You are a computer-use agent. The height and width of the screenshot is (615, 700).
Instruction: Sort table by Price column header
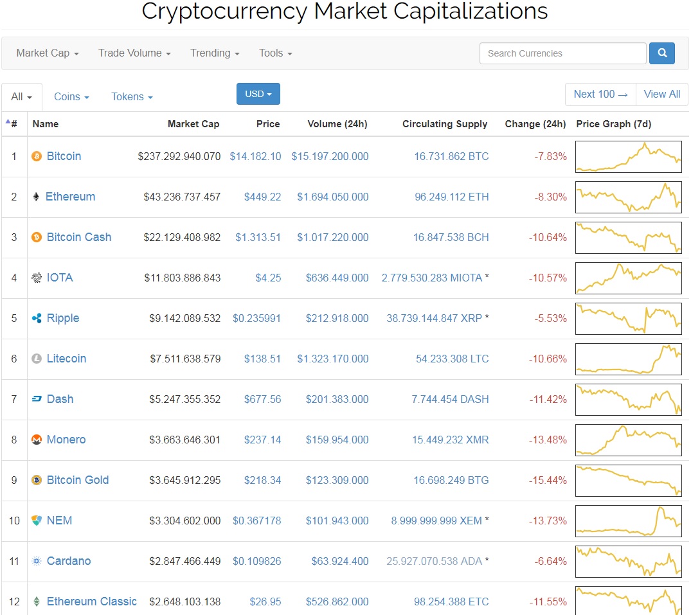click(268, 124)
